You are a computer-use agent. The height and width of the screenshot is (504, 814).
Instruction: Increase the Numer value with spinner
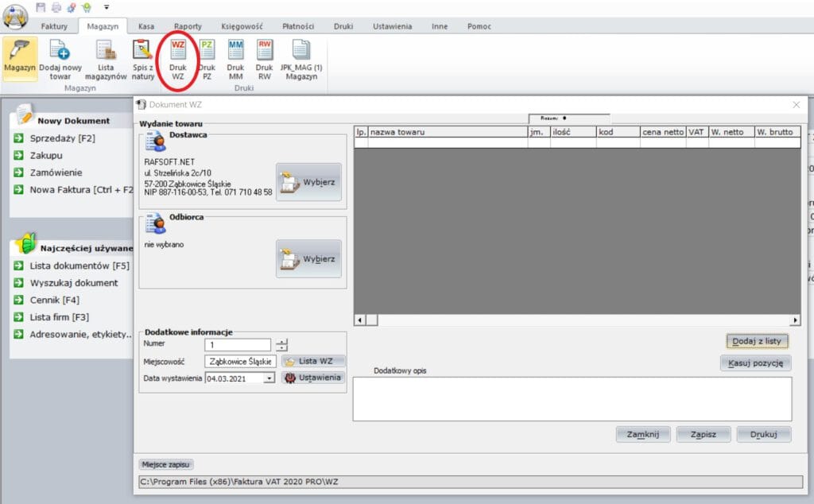(x=281, y=341)
